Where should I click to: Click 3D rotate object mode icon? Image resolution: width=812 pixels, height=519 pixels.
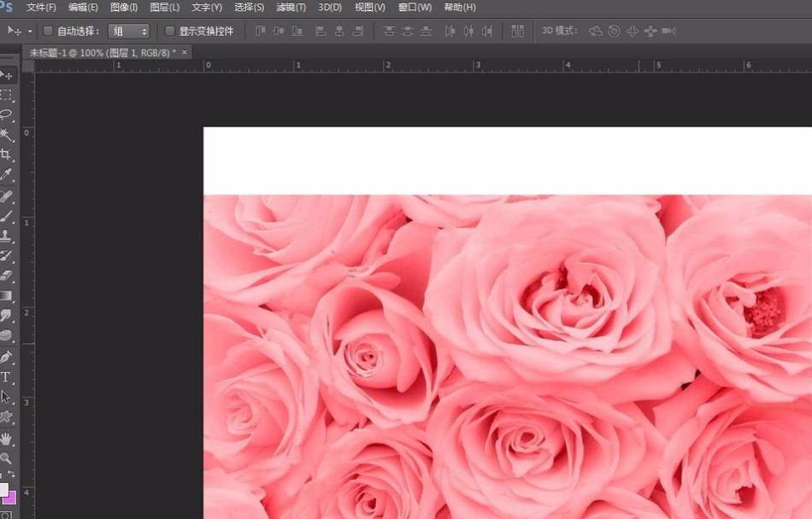595,31
